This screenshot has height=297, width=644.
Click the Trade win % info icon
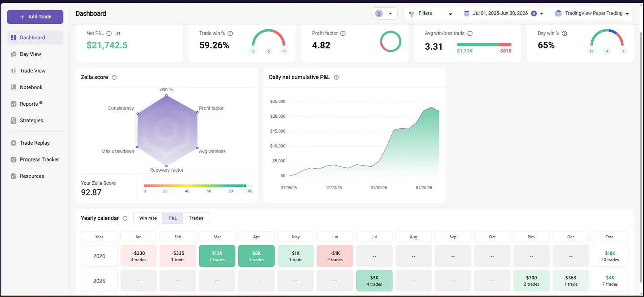click(230, 34)
